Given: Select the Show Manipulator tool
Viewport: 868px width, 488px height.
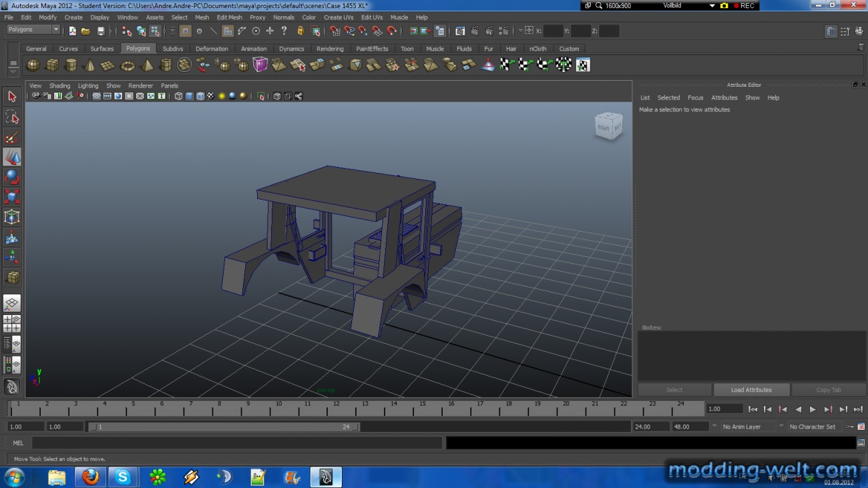Looking at the screenshot, I should [12, 257].
